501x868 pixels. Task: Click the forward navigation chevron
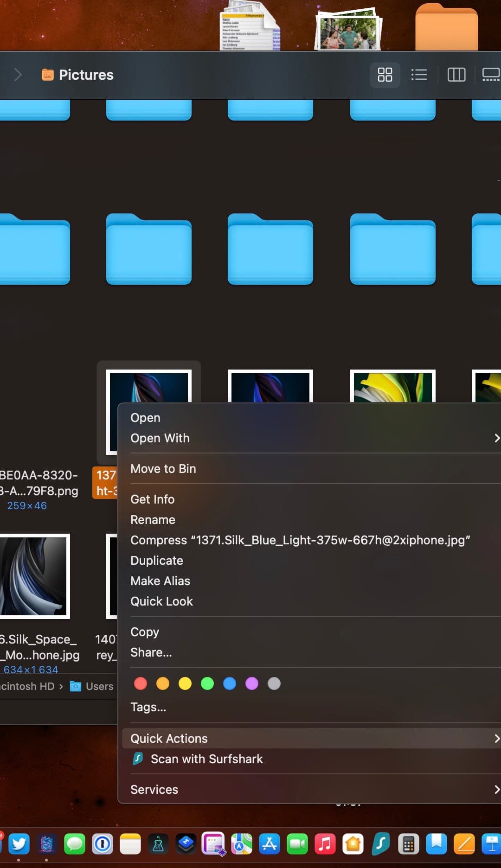[x=18, y=75]
